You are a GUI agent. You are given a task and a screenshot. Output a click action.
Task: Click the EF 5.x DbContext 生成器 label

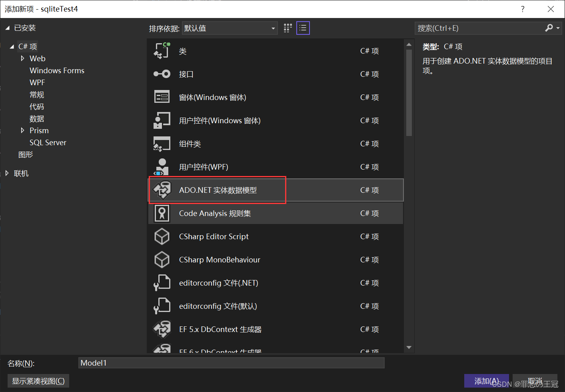220,329
